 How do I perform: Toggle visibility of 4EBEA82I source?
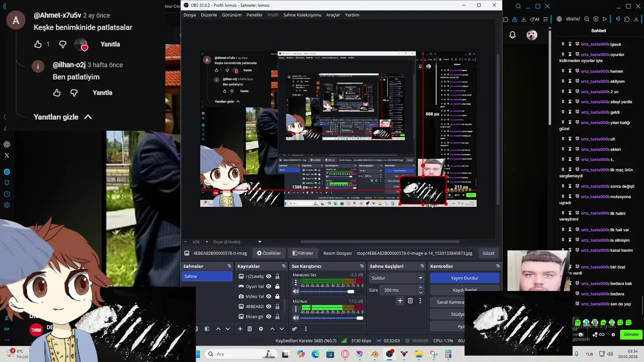pos(269,307)
